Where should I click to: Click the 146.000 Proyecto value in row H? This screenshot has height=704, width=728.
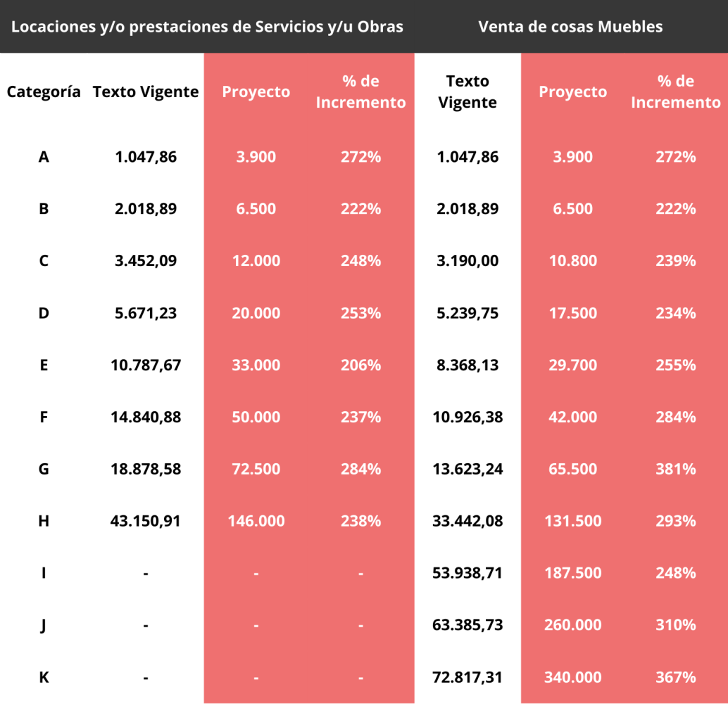click(x=256, y=521)
